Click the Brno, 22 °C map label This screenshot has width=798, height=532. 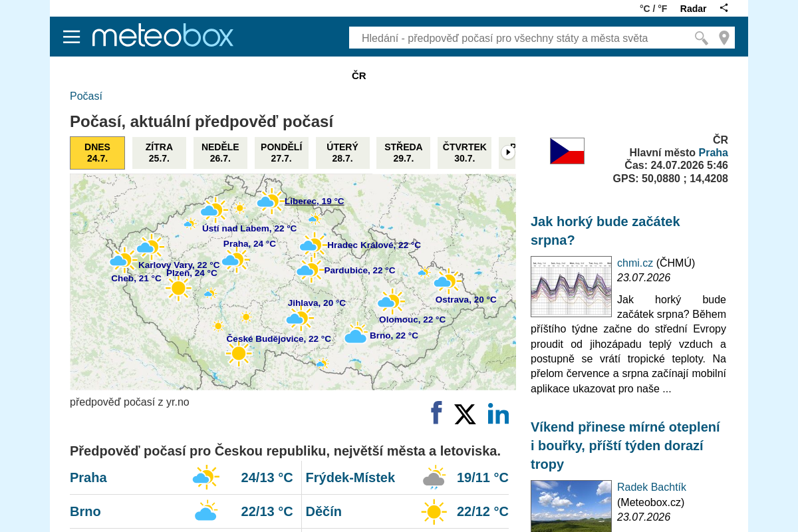(394, 336)
